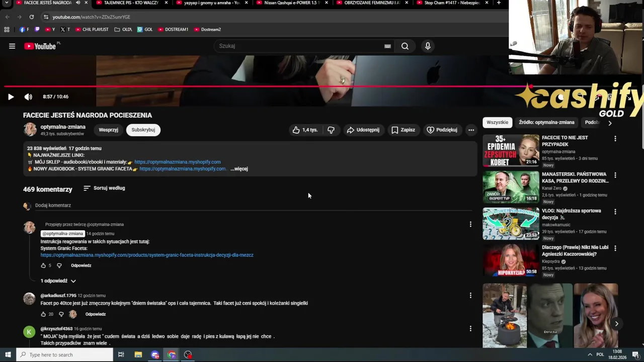Open Windows Start menu
Viewport: 644px width, 362px height.
click(x=8, y=355)
